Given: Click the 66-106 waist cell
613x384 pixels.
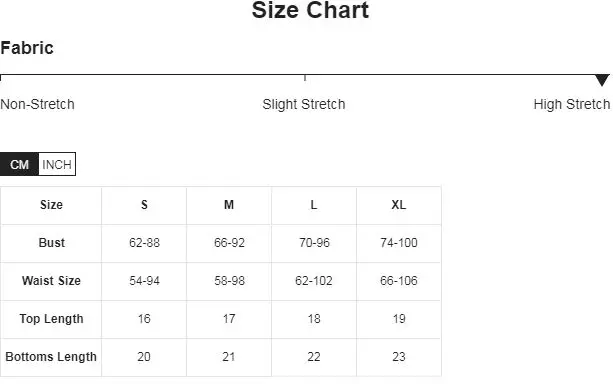Looking at the screenshot, I should tap(399, 281).
